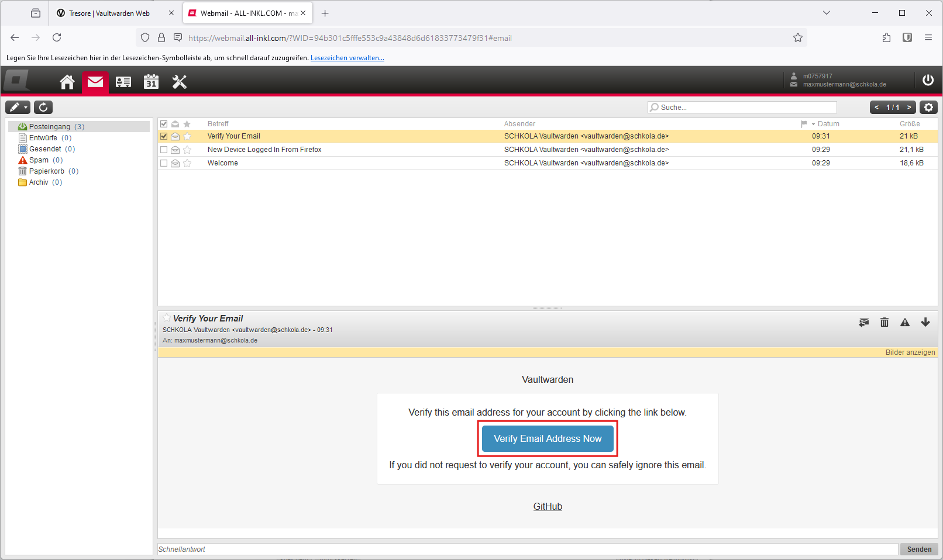Toggle star on Welcome row
943x560 pixels.
(x=187, y=163)
